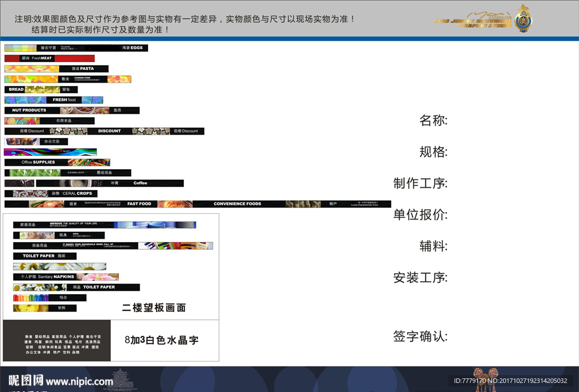579x392 pixels.
Task: Click the NUT PRODUCTS banner
Action: point(72,110)
